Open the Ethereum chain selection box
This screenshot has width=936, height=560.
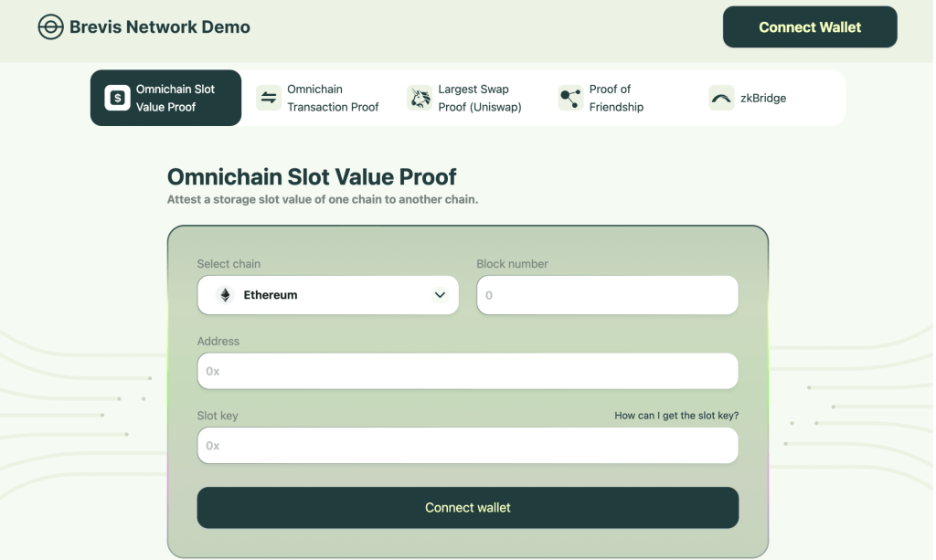327,295
